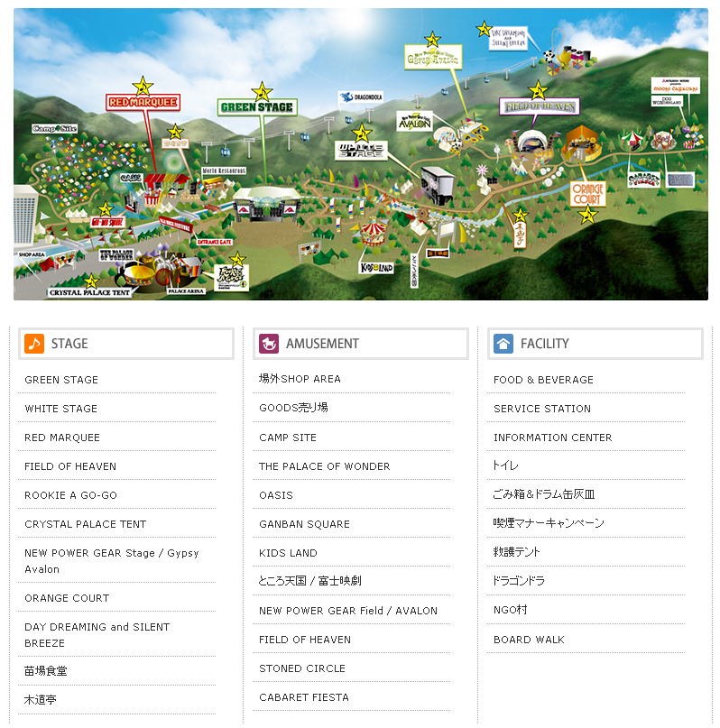The width and height of the screenshot is (720, 728).
Task: Click the Camp Site label on the map
Action: click(55, 129)
